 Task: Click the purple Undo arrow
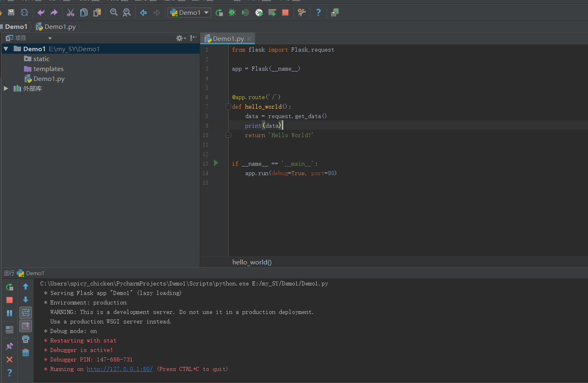41,12
